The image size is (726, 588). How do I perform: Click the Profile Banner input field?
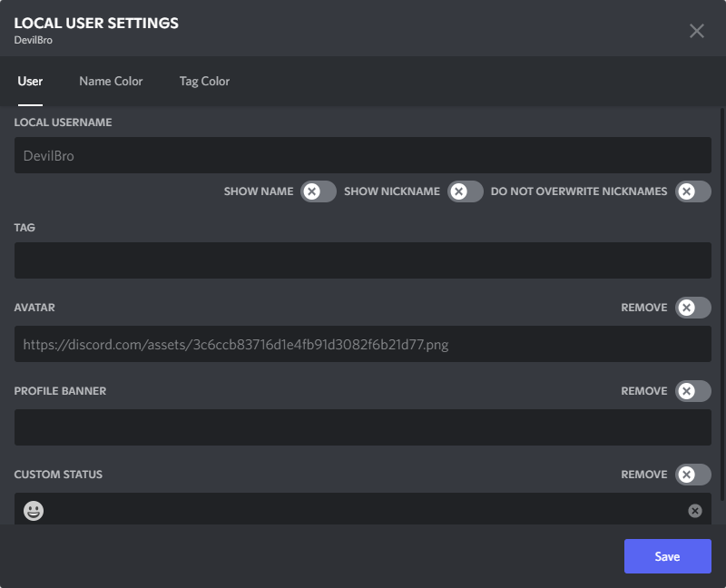pos(363,427)
